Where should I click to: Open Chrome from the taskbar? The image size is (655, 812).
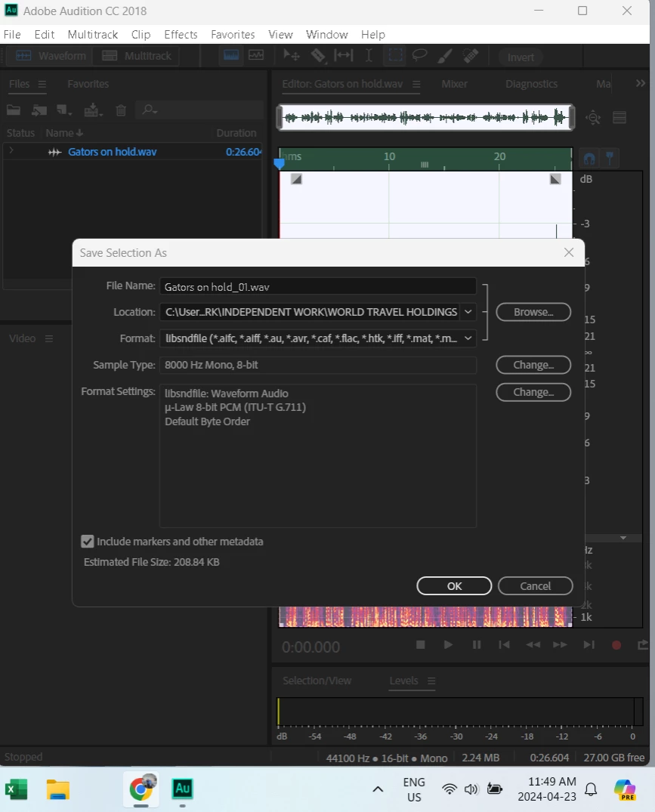point(141,789)
